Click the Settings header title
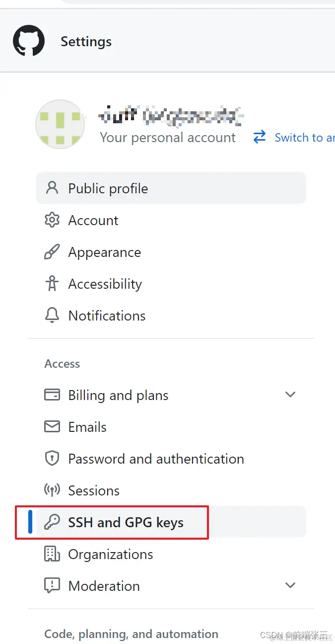 pyautogui.click(x=86, y=42)
